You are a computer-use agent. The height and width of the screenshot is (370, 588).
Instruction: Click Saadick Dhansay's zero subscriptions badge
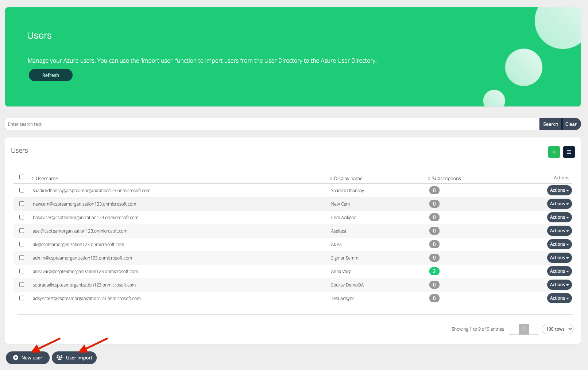[x=434, y=190]
